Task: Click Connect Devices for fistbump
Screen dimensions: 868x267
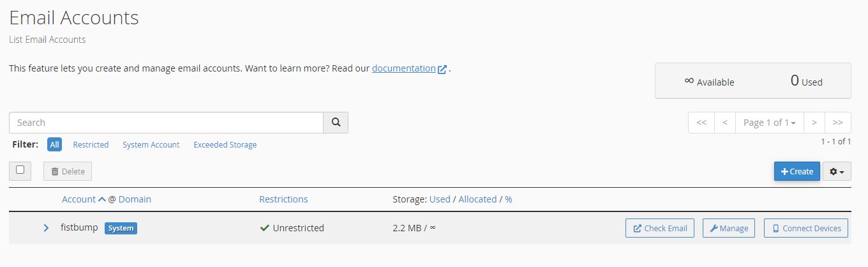Action: pyautogui.click(x=807, y=228)
